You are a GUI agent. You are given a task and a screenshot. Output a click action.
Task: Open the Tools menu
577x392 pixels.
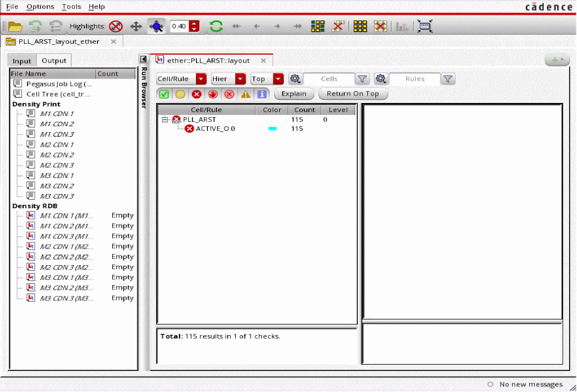(71, 6)
